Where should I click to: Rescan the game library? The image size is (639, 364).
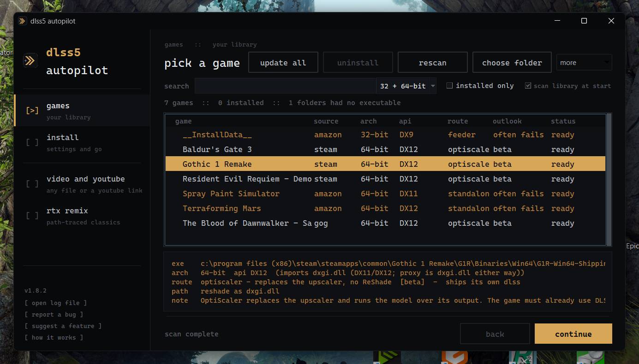pos(432,63)
